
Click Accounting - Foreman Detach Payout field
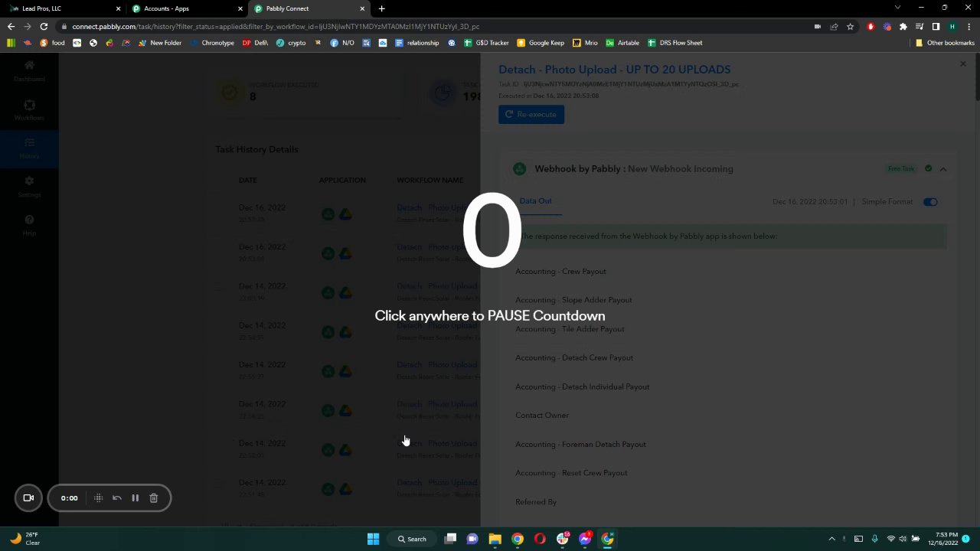580,445
